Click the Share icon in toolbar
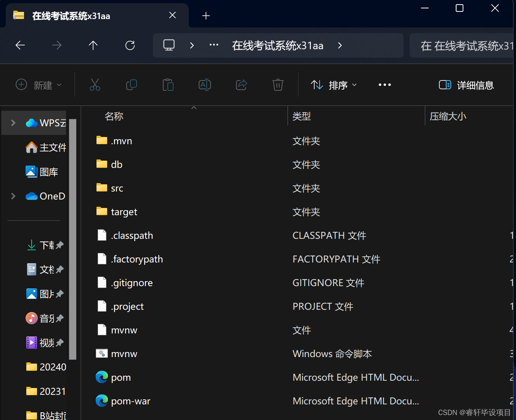The width and height of the screenshot is (516, 420). pos(241,85)
